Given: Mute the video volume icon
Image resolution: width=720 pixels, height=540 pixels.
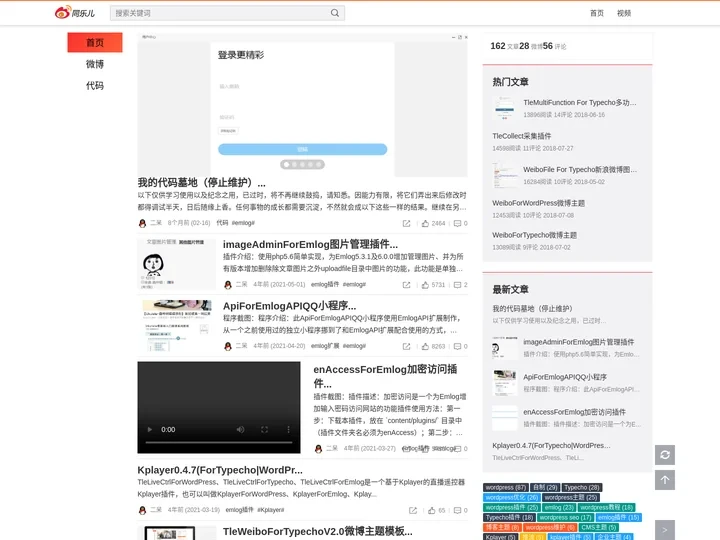Looking at the screenshot, I should (240, 429).
